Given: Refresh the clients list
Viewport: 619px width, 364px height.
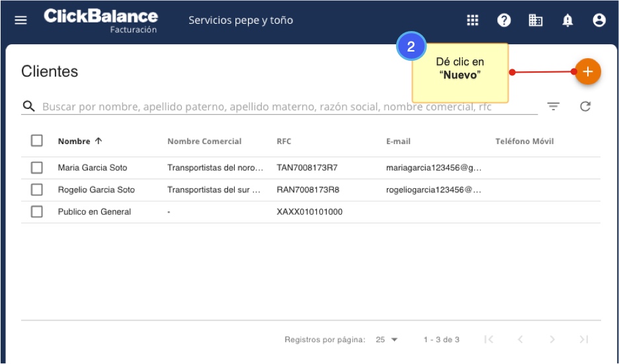Looking at the screenshot, I should 585,106.
